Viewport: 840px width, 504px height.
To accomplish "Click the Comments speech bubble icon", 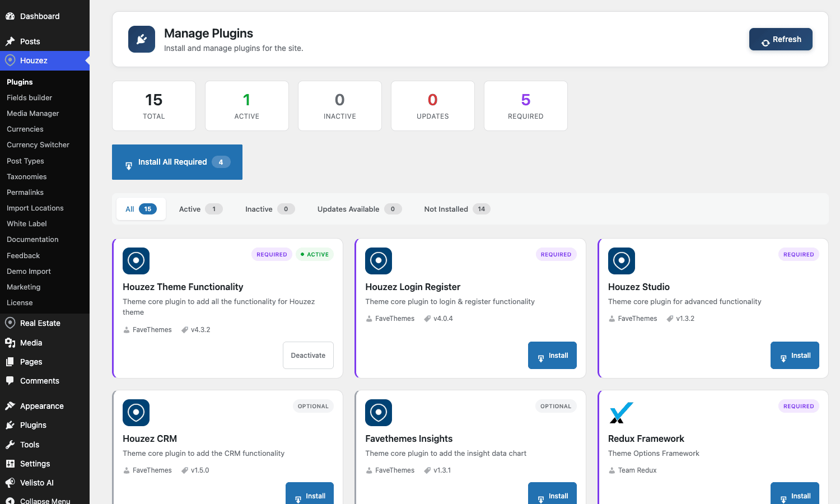I will click(10, 381).
